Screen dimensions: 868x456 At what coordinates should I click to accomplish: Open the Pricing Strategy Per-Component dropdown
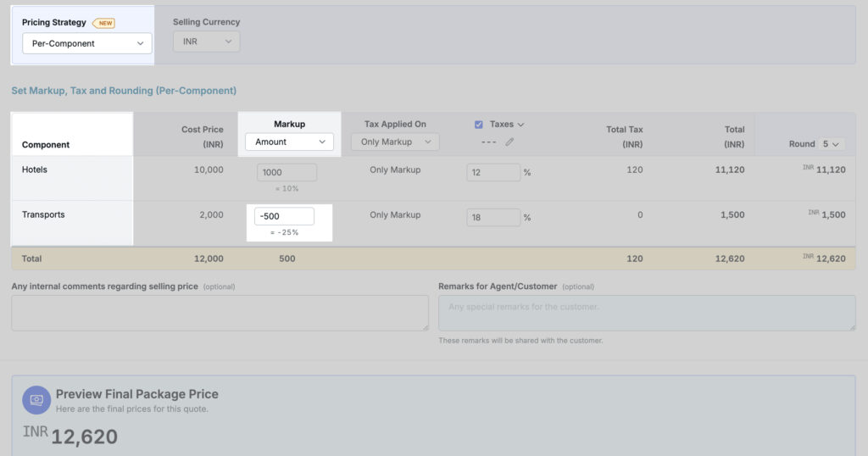86,43
